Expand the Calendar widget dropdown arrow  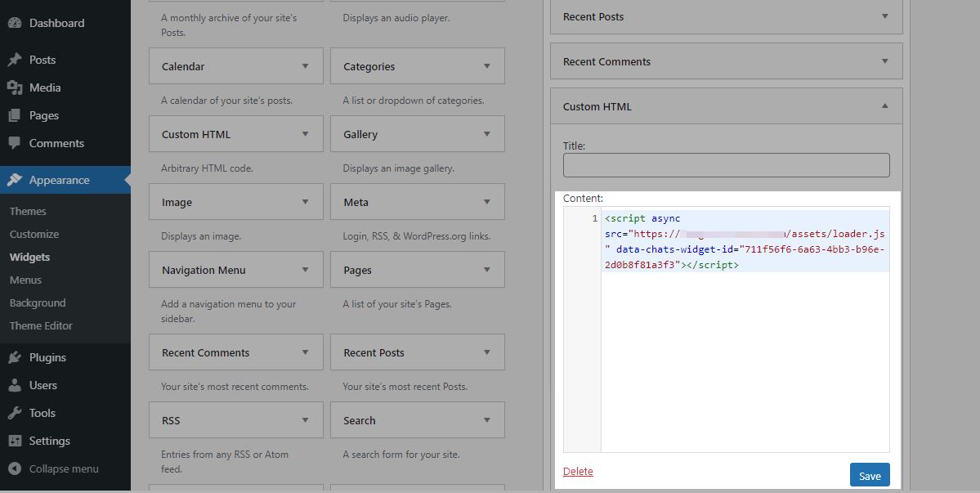(305, 66)
